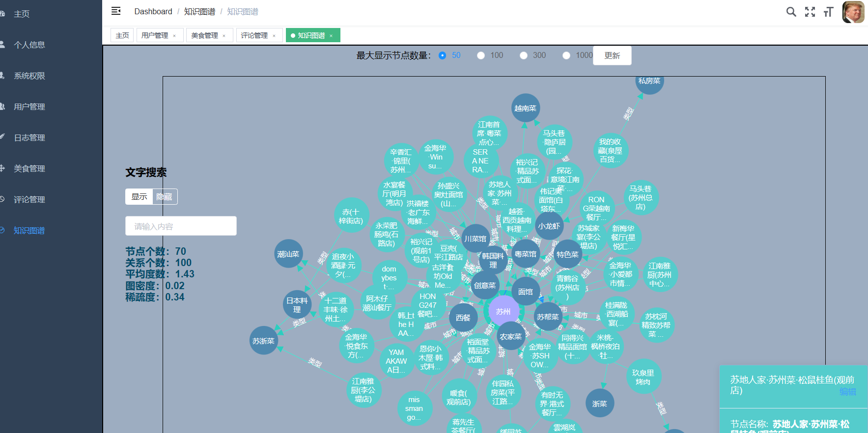Select the 西餐 graph node
The height and width of the screenshot is (433, 868).
click(x=463, y=318)
